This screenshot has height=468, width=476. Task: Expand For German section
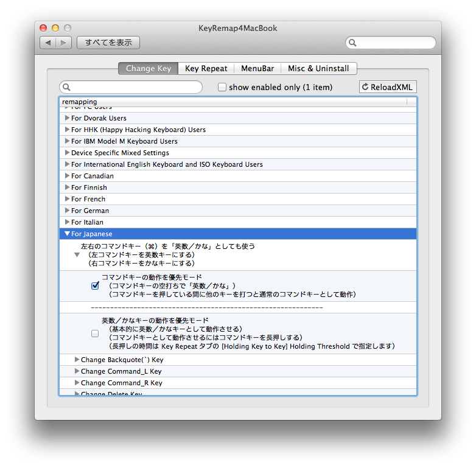point(68,211)
